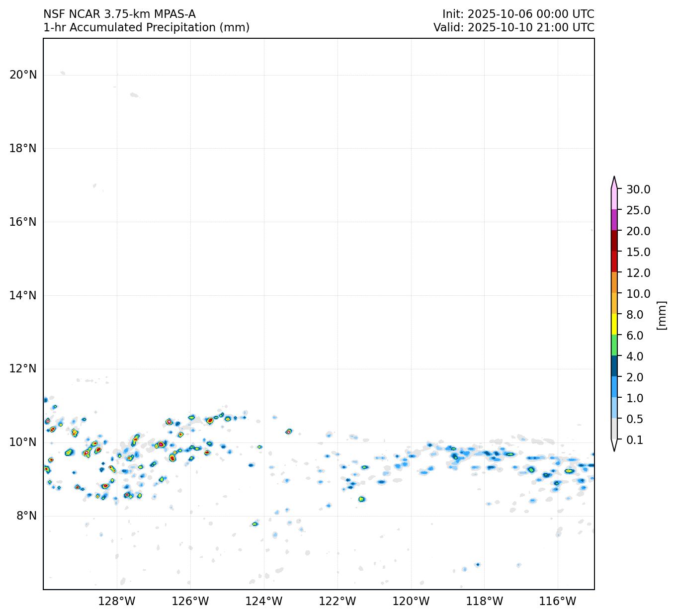The image size is (676, 616).
Task: Click the 122°W longitude axis label
Action: coord(338,602)
